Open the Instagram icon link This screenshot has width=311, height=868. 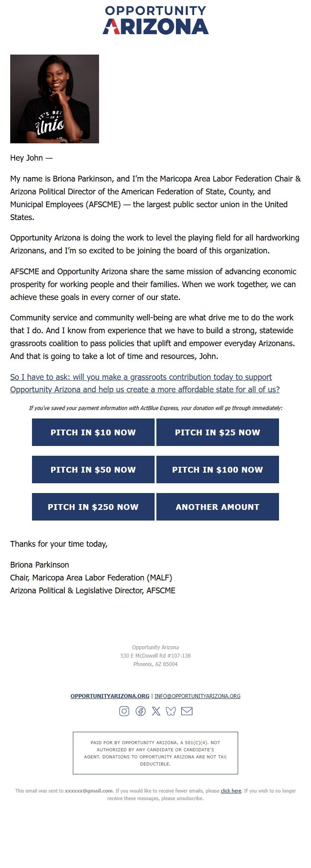[x=124, y=711]
